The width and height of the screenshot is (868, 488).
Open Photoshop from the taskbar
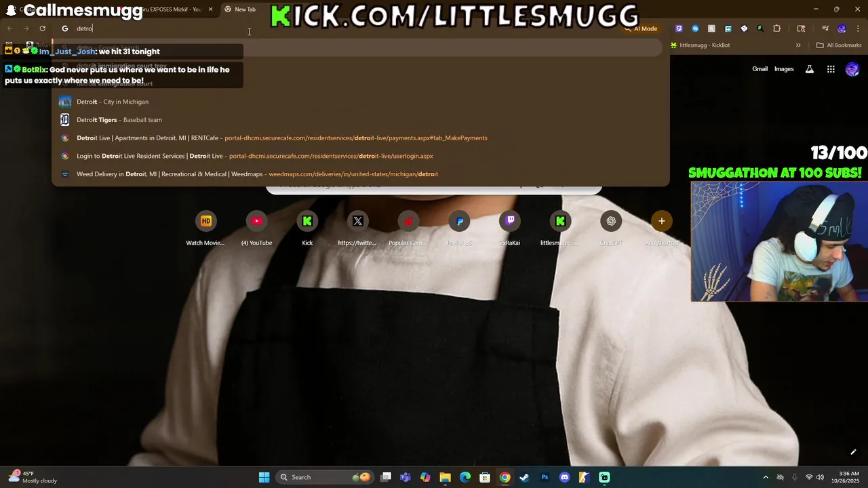tap(545, 477)
